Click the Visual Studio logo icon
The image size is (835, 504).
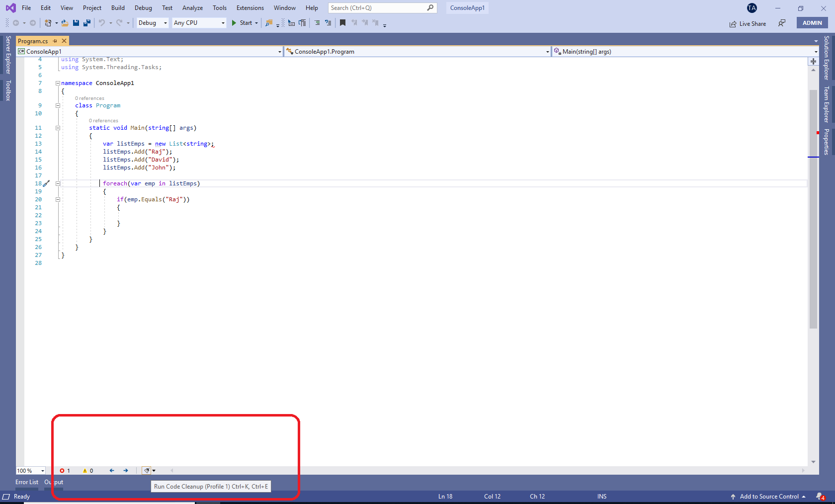coord(10,8)
